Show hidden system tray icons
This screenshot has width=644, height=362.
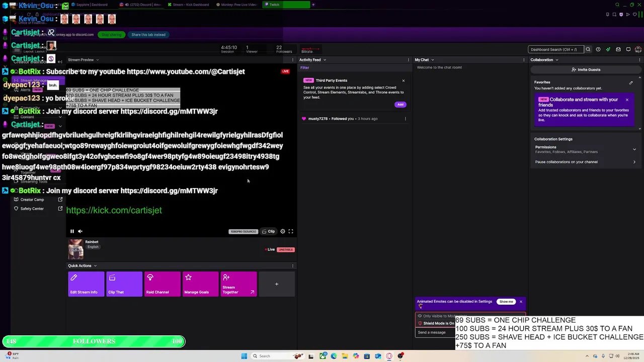(x=587, y=356)
